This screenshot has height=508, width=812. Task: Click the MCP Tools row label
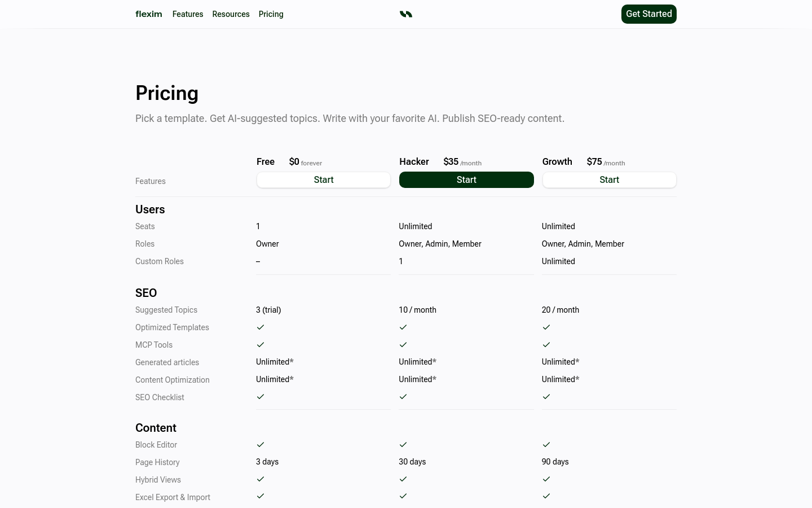[x=154, y=345]
